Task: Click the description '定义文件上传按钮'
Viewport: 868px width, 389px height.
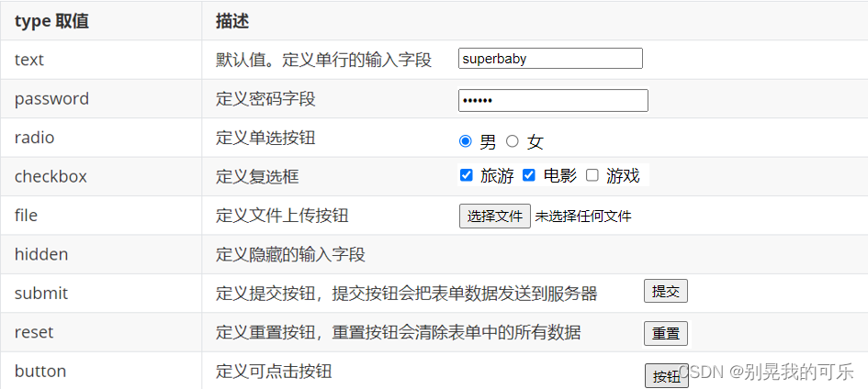Action: (x=282, y=216)
